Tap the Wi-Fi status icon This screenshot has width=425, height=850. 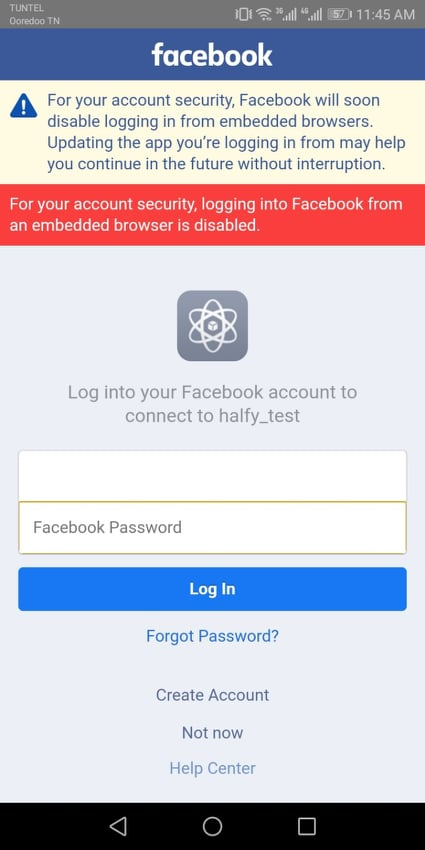click(263, 15)
